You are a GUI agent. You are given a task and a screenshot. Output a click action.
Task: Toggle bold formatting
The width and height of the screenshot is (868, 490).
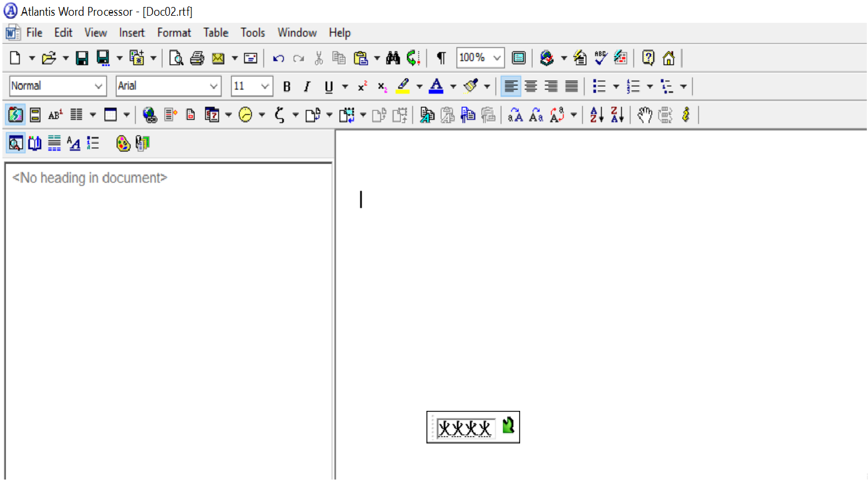[286, 86]
